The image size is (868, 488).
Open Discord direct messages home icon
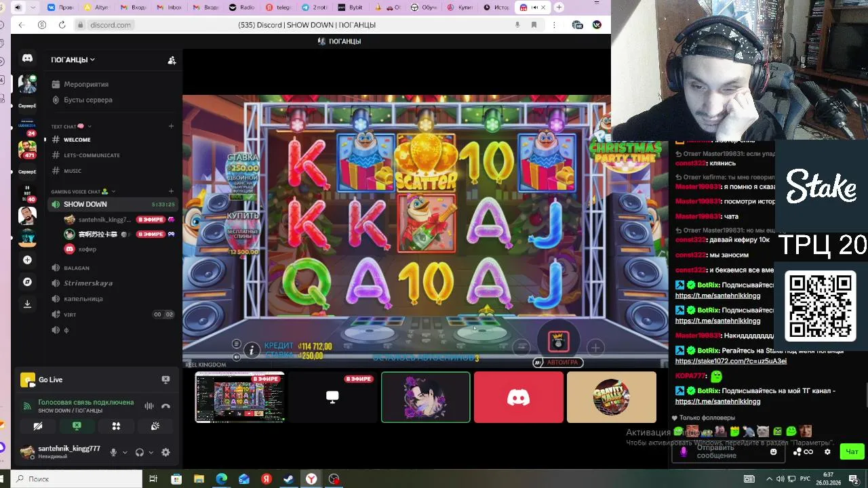pos(27,58)
